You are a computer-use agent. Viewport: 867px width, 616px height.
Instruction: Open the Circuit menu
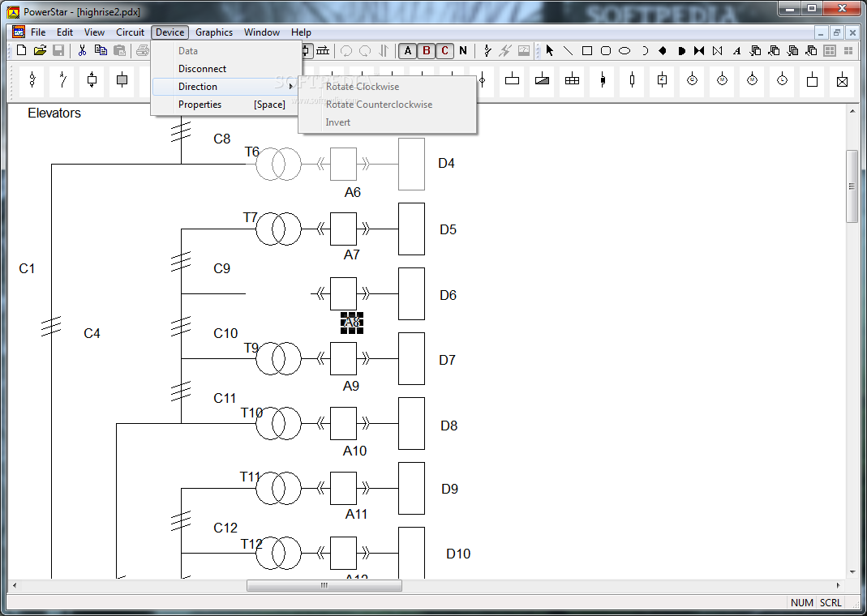[130, 32]
